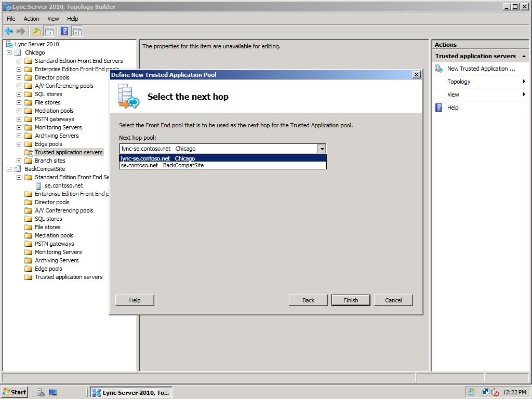The height and width of the screenshot is (399, 532).
Task: Click the Chicago site icon
Action: pos(18,52)
